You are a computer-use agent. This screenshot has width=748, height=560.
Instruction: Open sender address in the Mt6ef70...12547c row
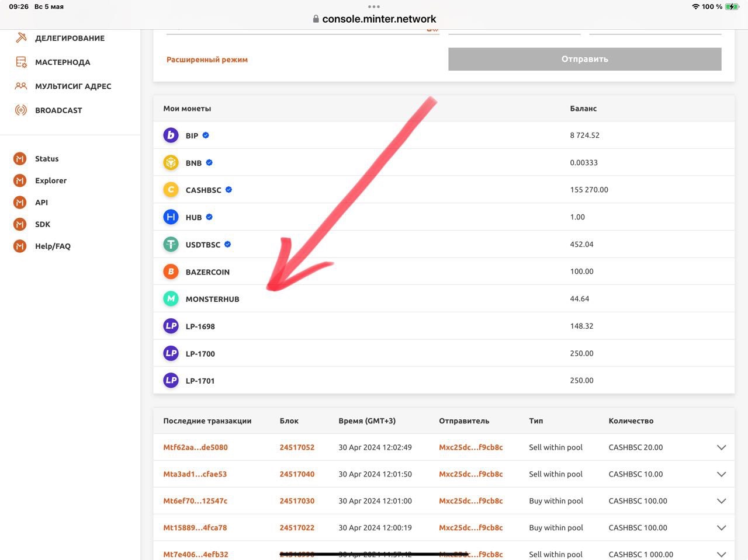pos(470,501)
